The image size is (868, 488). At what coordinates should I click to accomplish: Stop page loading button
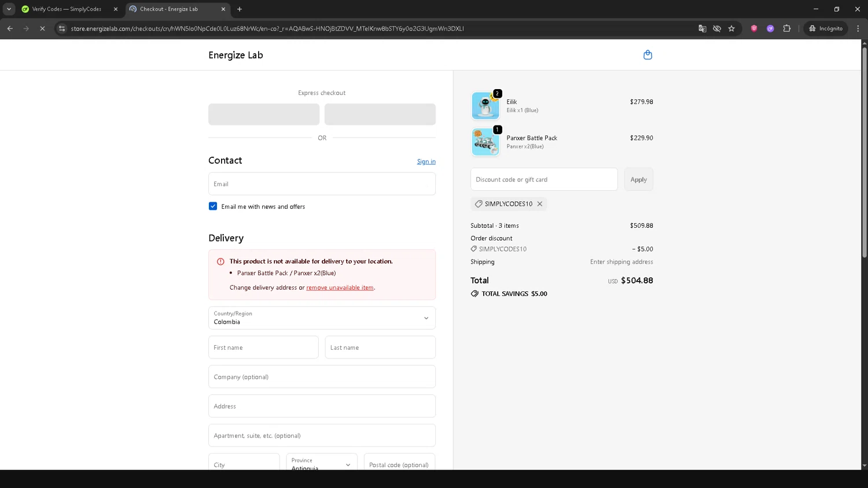tap(42, 28)
